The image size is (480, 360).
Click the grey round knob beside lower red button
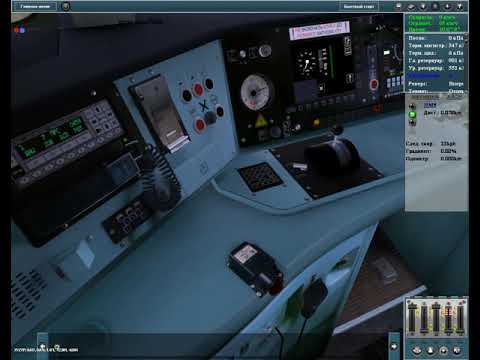(x=210, y=117)
